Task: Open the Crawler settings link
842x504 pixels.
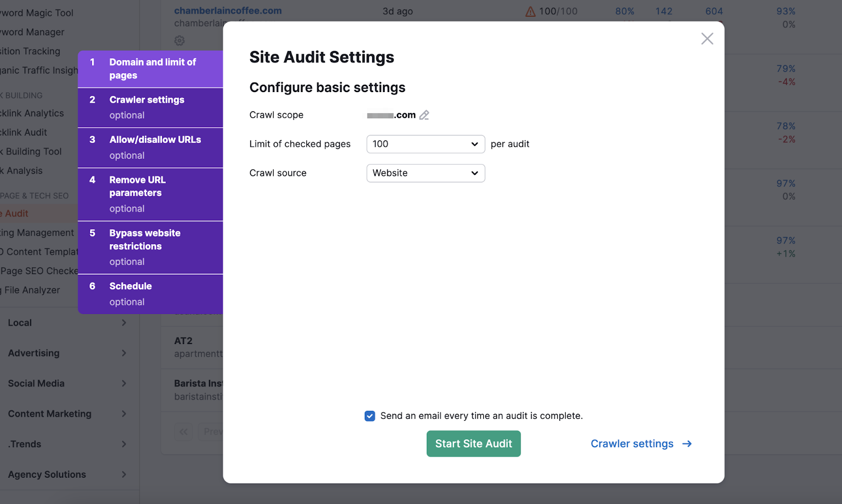Action: pyautogui.click(x=631, y=443)
